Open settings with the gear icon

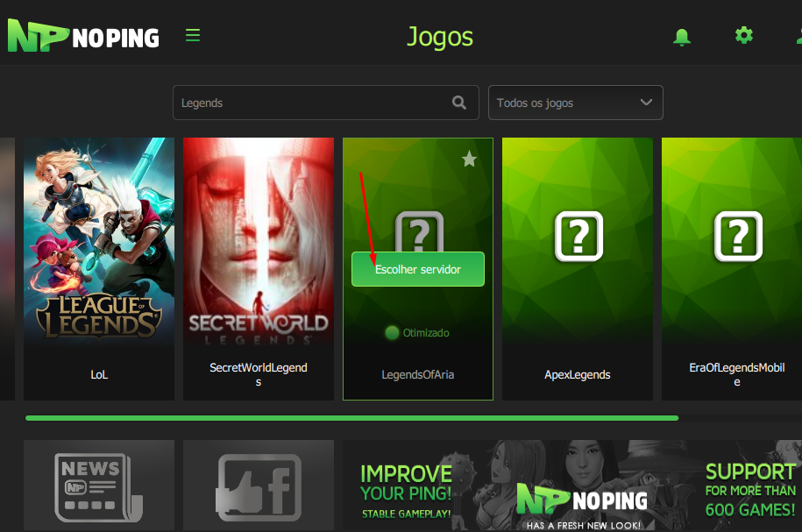(x=743, y=35)
